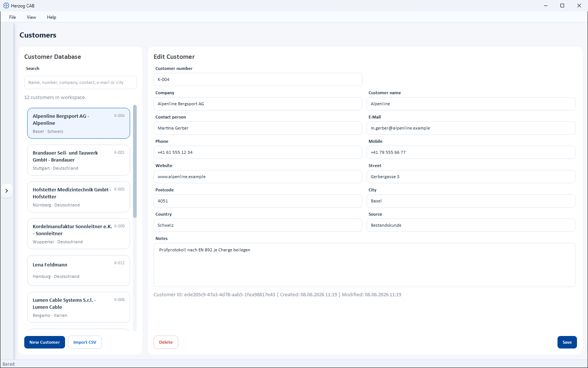Click the Country field Schweiz
Viewport: 588px width, 368px height.
coord(258,225)
